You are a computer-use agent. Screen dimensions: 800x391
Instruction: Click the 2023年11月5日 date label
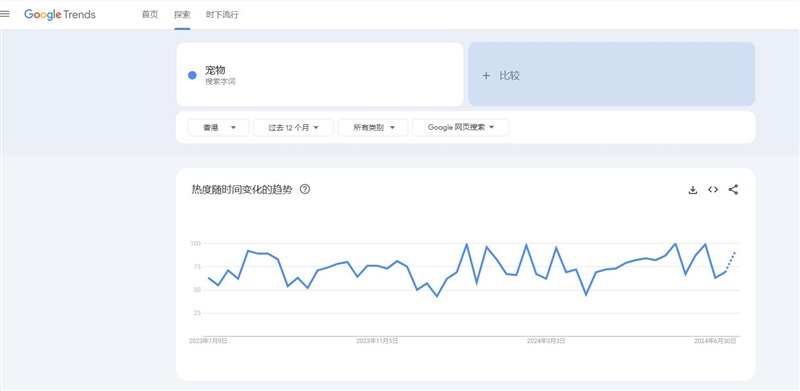point(377,341)
